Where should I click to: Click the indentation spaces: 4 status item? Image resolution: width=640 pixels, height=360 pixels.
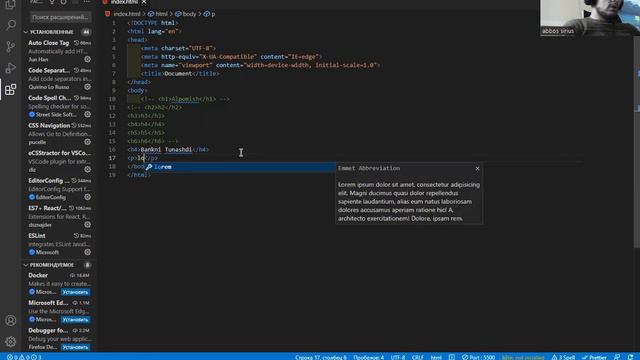[x=369, y=357]
